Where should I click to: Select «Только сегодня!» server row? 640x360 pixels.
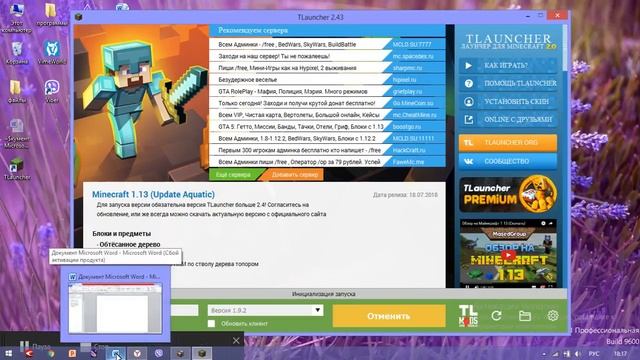tap(327, 103)
